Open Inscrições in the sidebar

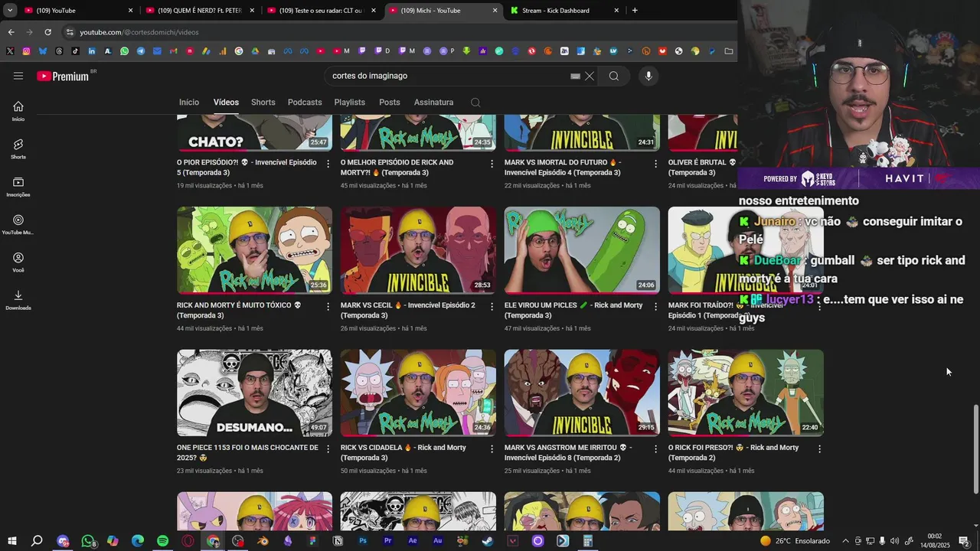[x=18, y=187]
